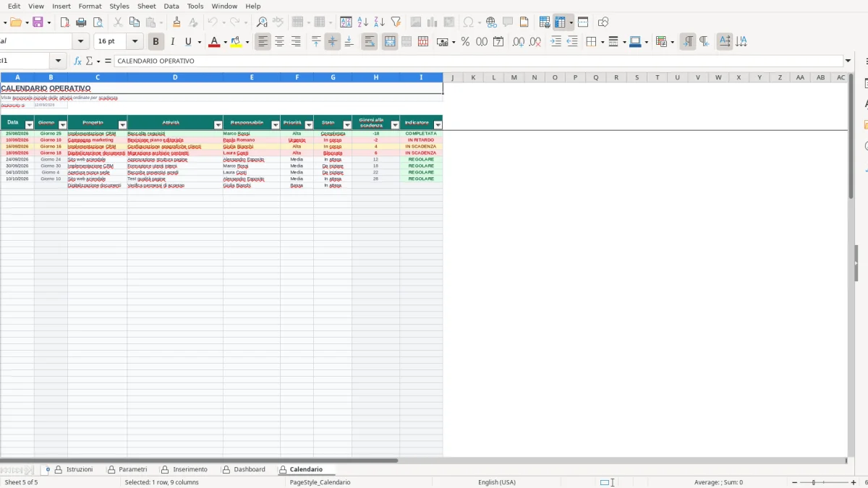Open the Function Wizard (fx)

click(x=77, y=61)
